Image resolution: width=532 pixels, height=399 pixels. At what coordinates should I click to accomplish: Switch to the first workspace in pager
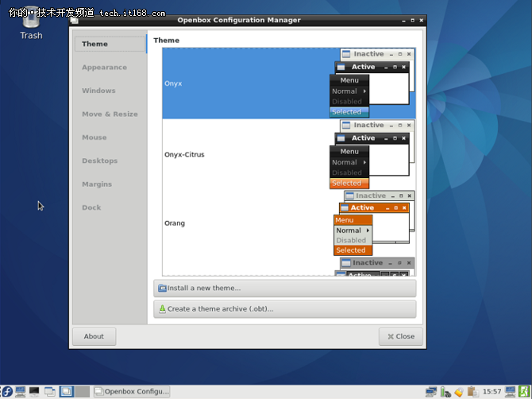coord(67,392)
